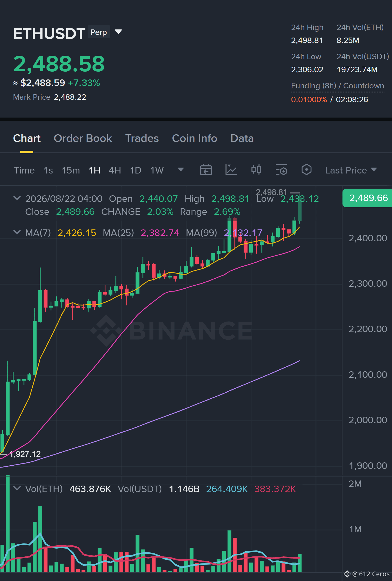Viewport: 392px width, 581px height.
Task: Tap the Open 2,440.07 value
Action: pyautogui.click(x=159, y=199)
